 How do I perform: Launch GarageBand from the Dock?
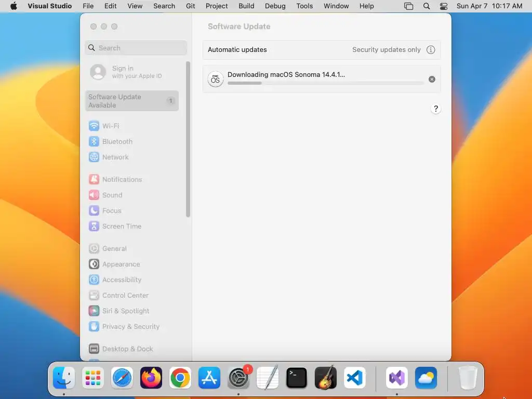326,378
